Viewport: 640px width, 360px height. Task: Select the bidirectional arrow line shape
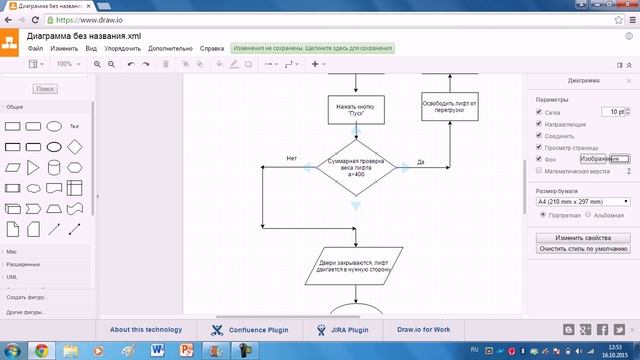pyautogui.click(x=74, y=229)
